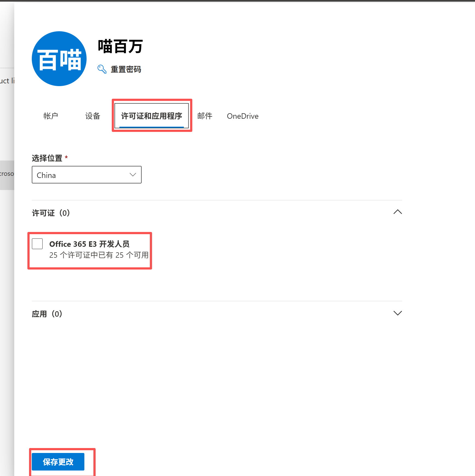Open the OneDrive tab
This screenshot has width=475, height=476.
point(242,116)
